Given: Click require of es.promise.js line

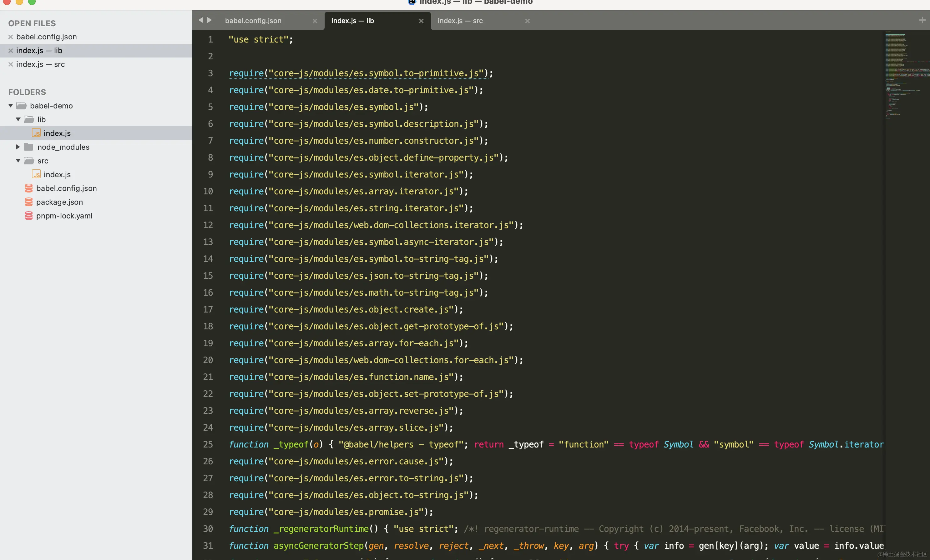Looking at the screenshot, I should pos(331,512).
